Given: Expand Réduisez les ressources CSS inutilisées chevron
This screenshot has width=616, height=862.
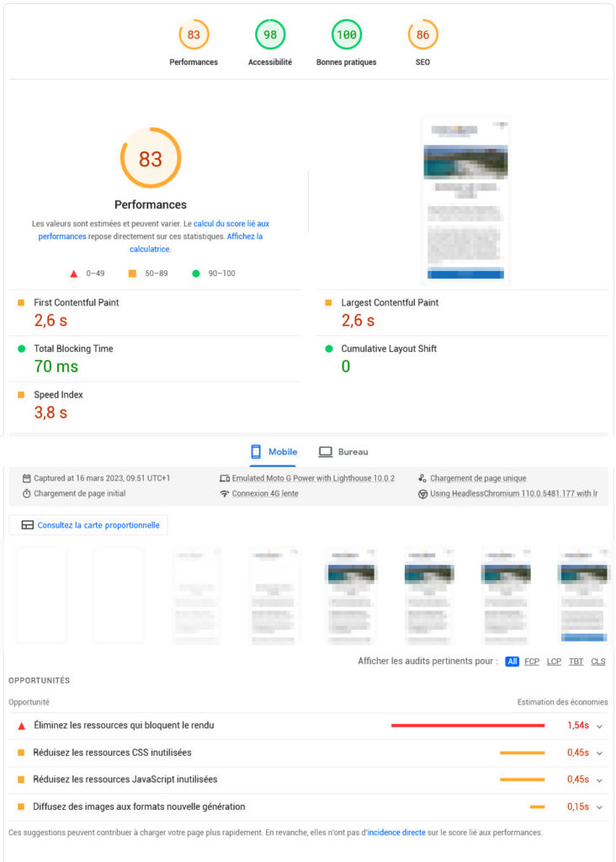Looking at the screenshot, I should [x=599, y=753].
